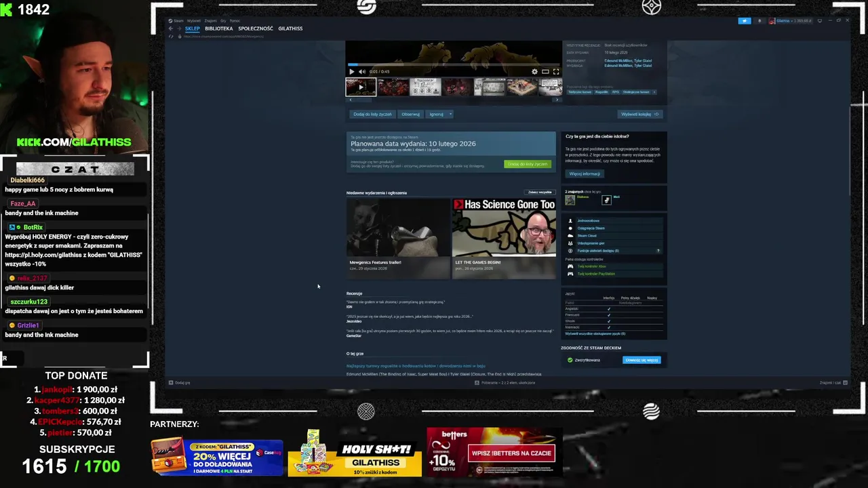
Task: Click 'Wyświetl kolejkę' button
Action: (x=639, y=114)
